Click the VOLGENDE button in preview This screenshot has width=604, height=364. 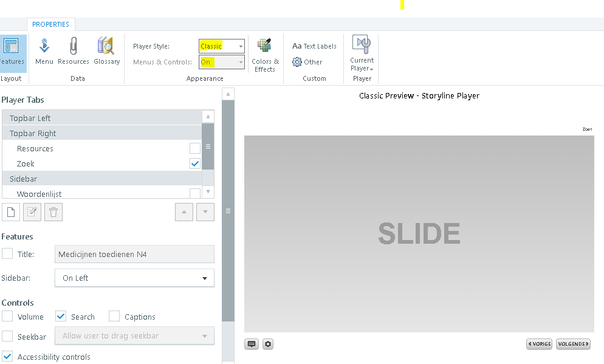[573, 344]
